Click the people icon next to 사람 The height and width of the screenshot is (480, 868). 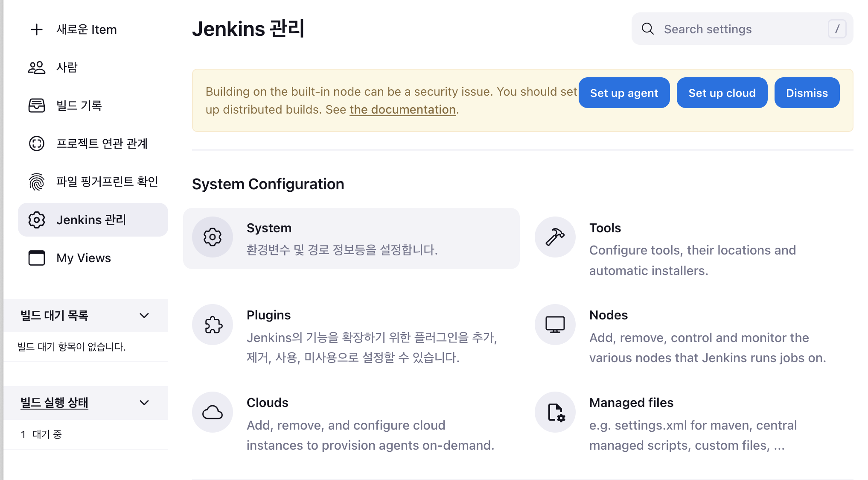coord(37,67)
